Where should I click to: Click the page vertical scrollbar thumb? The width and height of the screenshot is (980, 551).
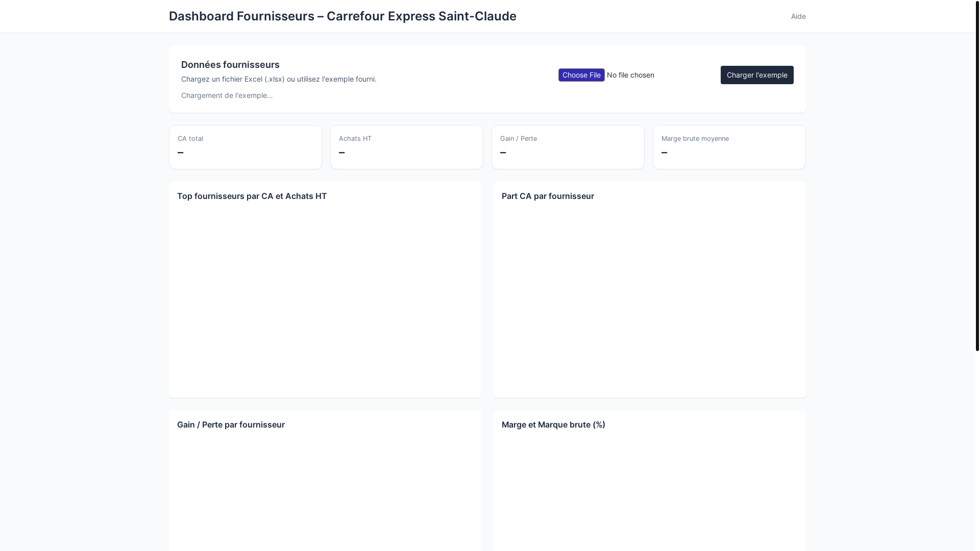coord(977,175)
